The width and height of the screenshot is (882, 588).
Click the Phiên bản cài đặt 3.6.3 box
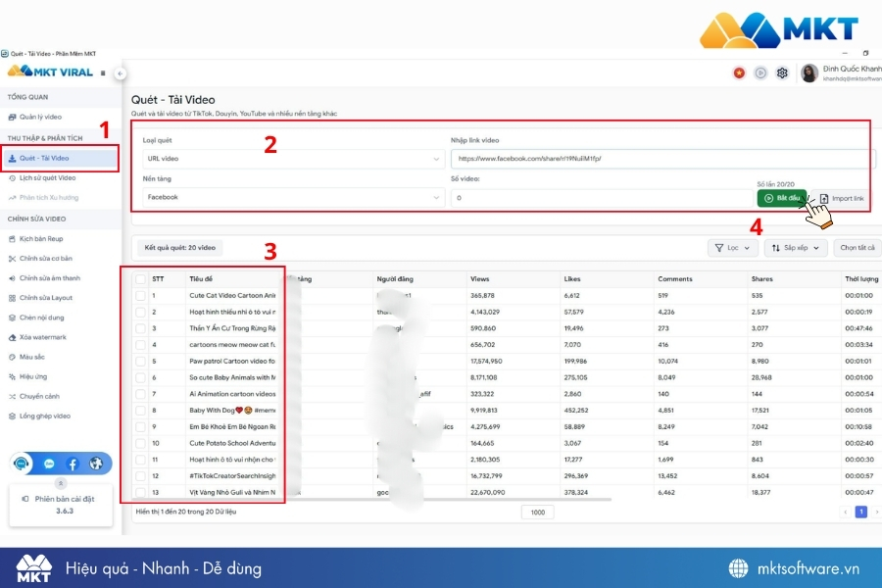61,506
